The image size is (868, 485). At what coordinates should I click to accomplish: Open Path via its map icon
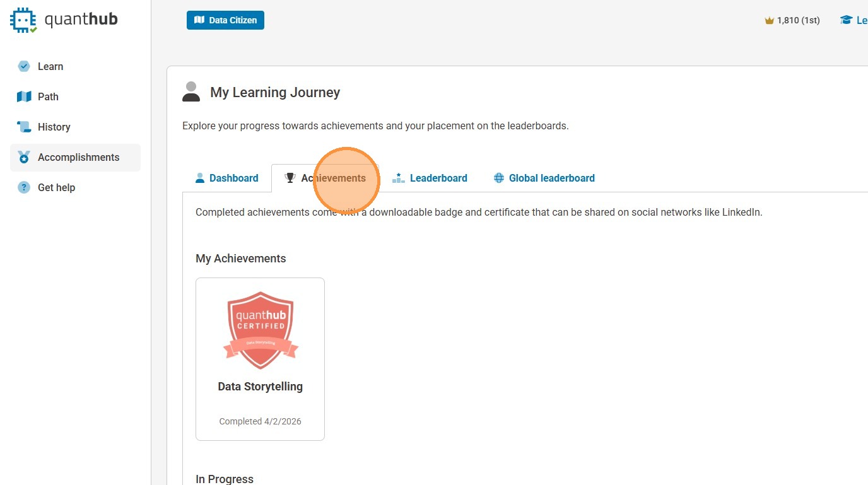(x=24, y=96)
